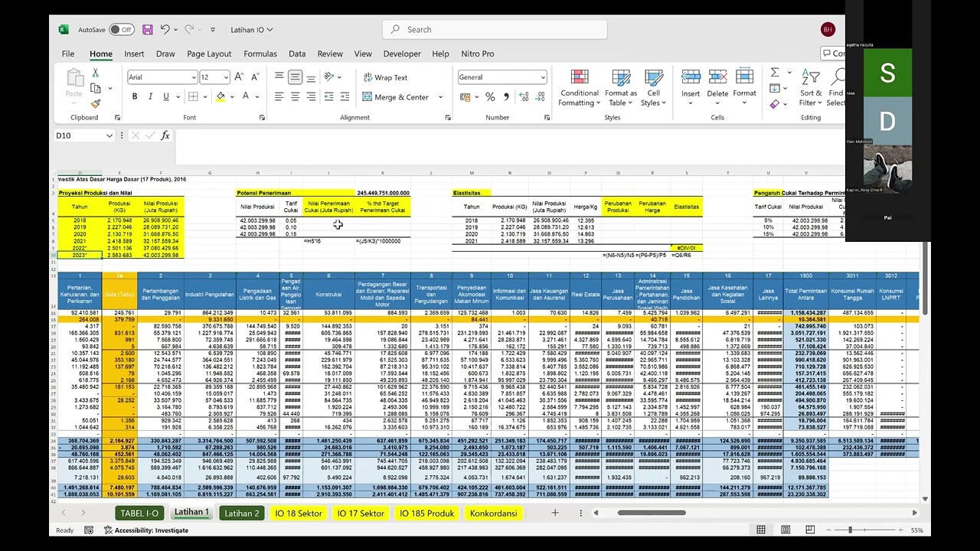Open the TABEL I-O sheet tab

point(140,514)
